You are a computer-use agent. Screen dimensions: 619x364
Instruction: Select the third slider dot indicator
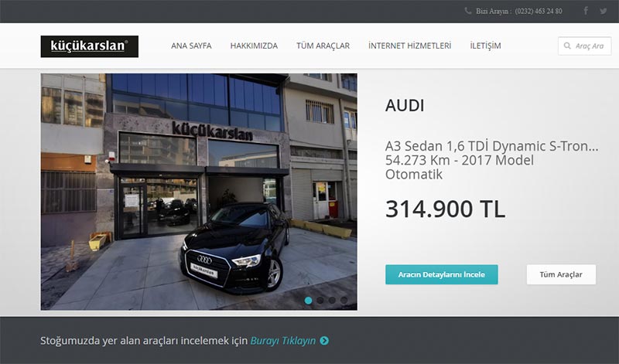332,301
